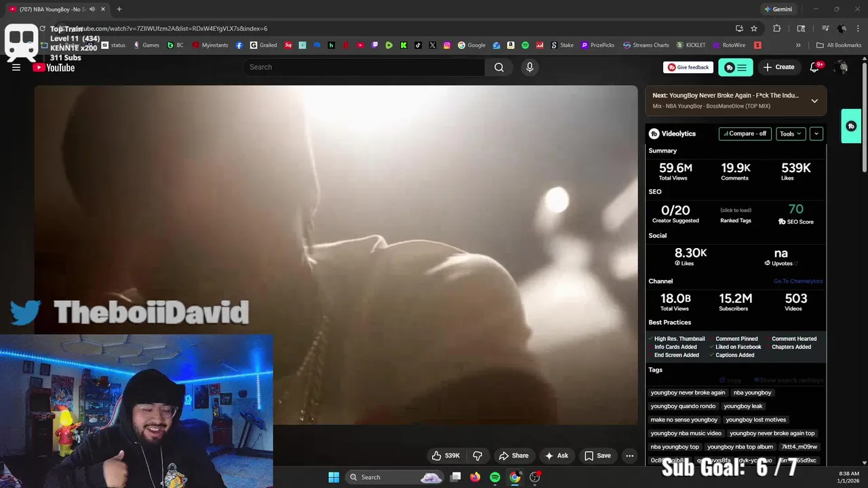Click the 'youngboy never broke again' tag
Screen dimensions: 868x488
click(x=688, y=392)
